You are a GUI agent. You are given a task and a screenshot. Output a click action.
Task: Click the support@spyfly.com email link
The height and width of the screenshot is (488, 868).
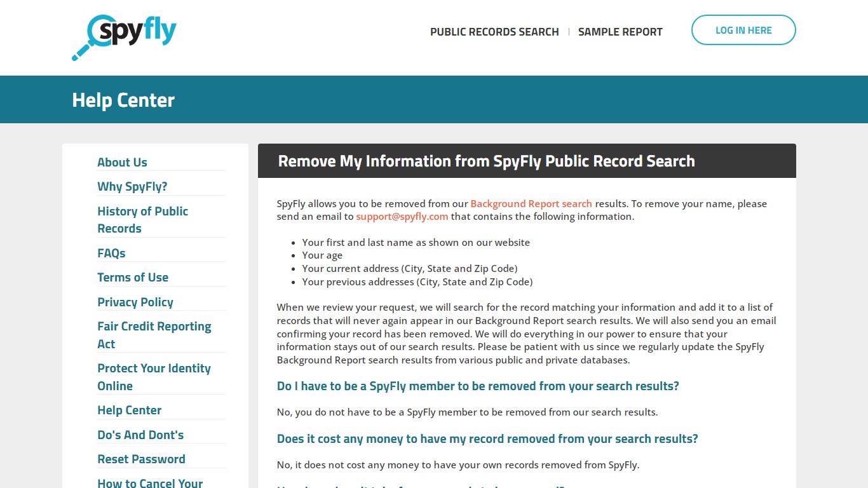coord(402,216)
